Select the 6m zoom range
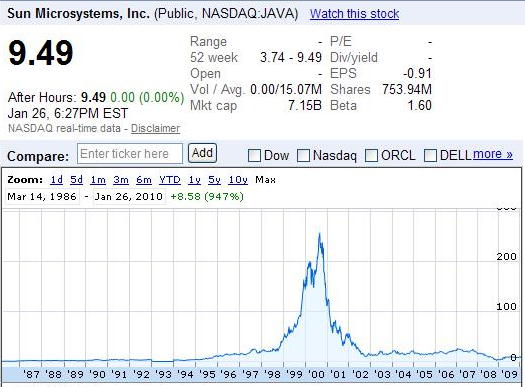 [x=144, y=180]
